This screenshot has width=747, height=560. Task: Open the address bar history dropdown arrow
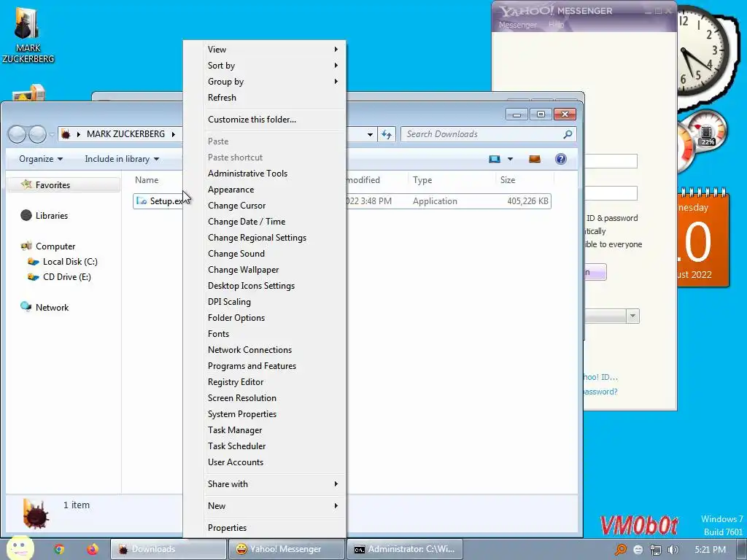coord(370,134)
